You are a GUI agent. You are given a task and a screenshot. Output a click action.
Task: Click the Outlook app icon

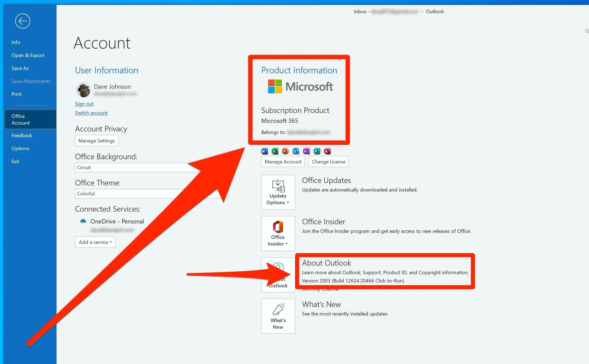(296, 151)
